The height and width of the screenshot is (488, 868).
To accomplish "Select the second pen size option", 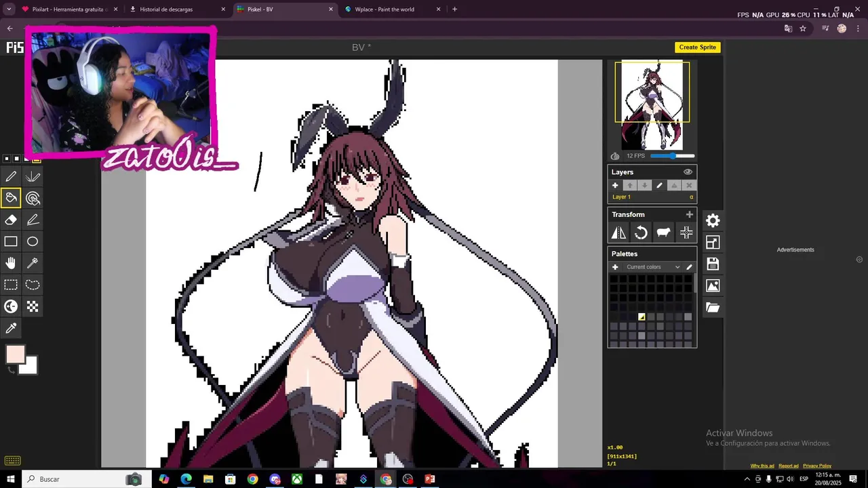I will pos(16,159).
